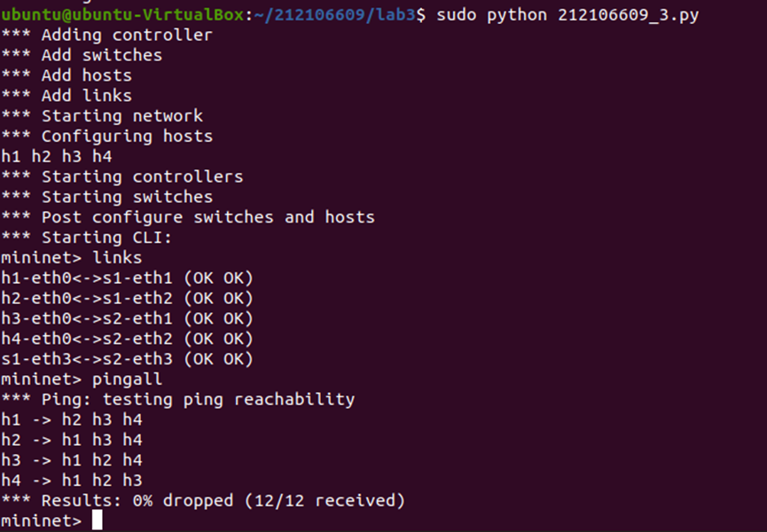Click the terminal cursor at the last mininet prompt
The width and height of the screenshot is (767, 532).
point(97,520)
